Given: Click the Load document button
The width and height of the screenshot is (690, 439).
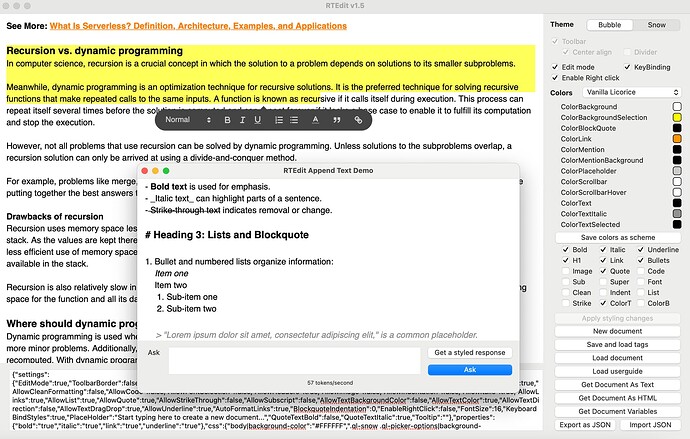Looking at the screenshot, I should [617, 358].
